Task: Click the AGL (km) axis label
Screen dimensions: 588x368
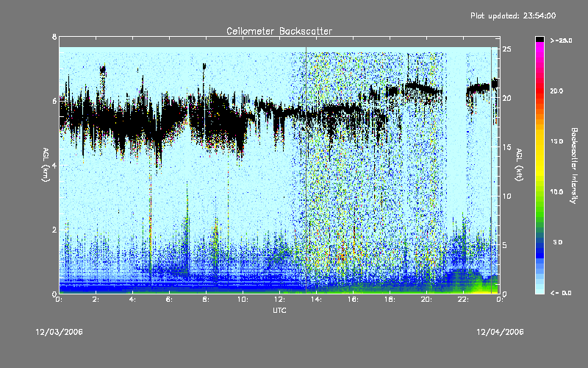Action: [46, 164]
